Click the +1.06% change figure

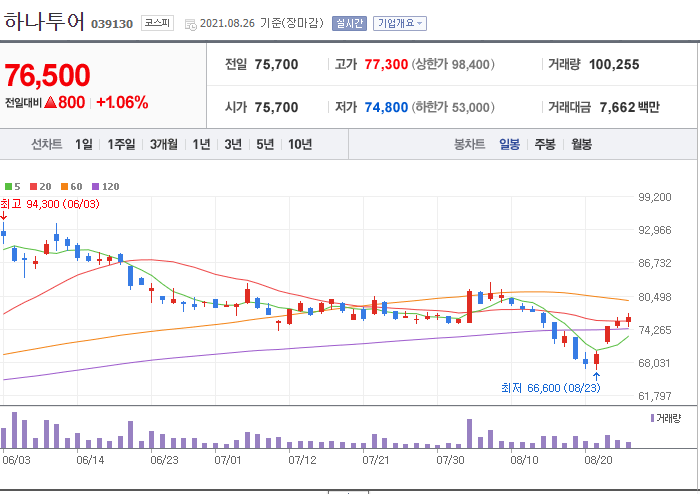(x=122, y=102)
